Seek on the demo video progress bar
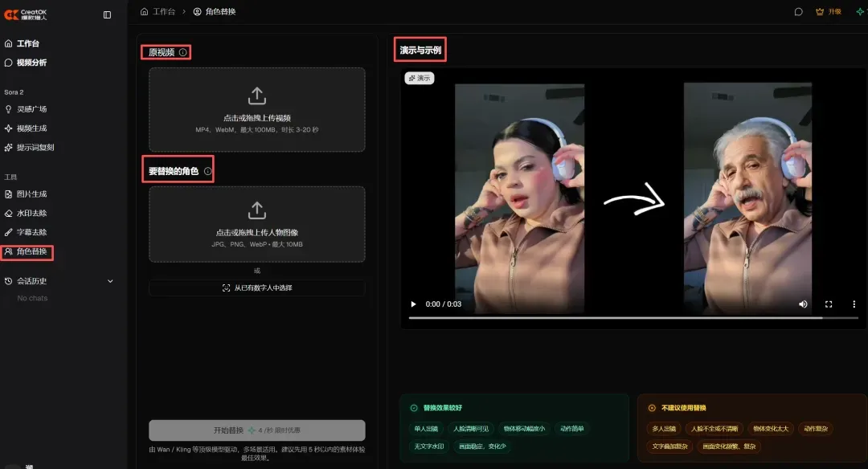Viewport: 868px width, 469px height. 633,318
